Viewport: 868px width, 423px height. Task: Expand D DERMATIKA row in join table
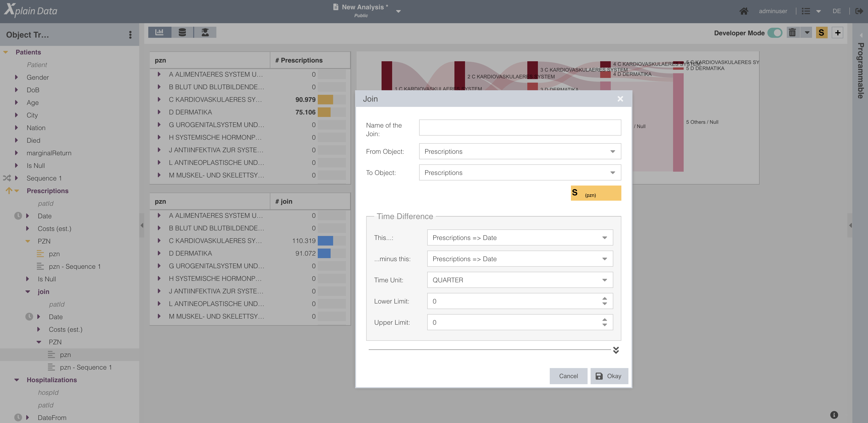[x=159, y=253]
